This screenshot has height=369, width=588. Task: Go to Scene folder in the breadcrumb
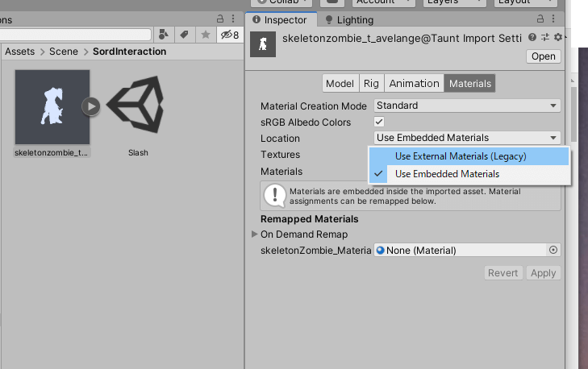[64, 52]
